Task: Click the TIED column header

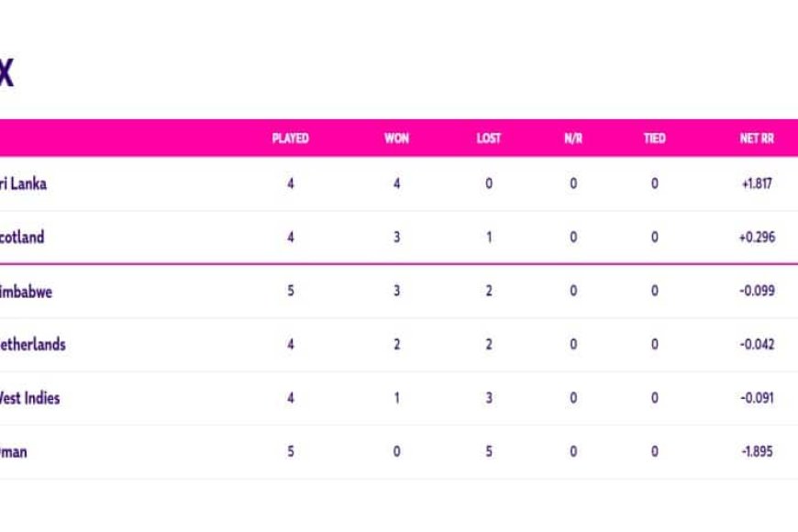Action: point(655,139)
